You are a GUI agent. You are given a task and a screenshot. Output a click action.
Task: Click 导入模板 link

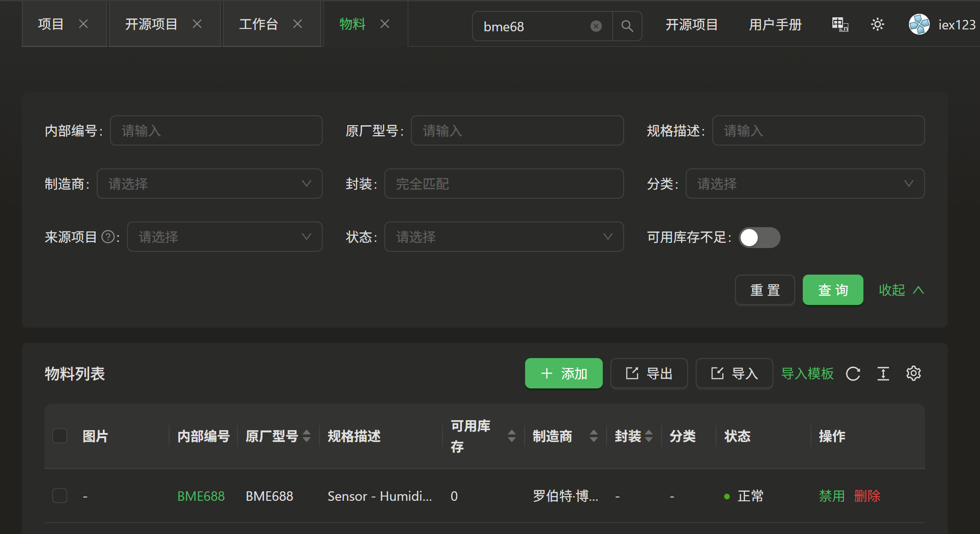(x=807, y=374)
